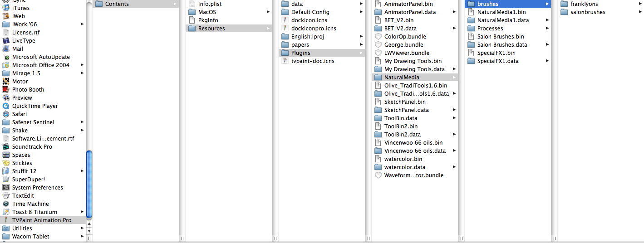Expand the Processes folder arrow
The height and width of the screenshot is (243, 644).
coord(547,28)
